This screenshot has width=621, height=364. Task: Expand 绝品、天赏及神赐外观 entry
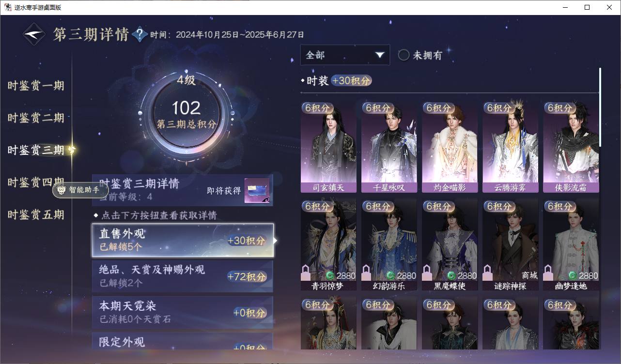(183, 276)
